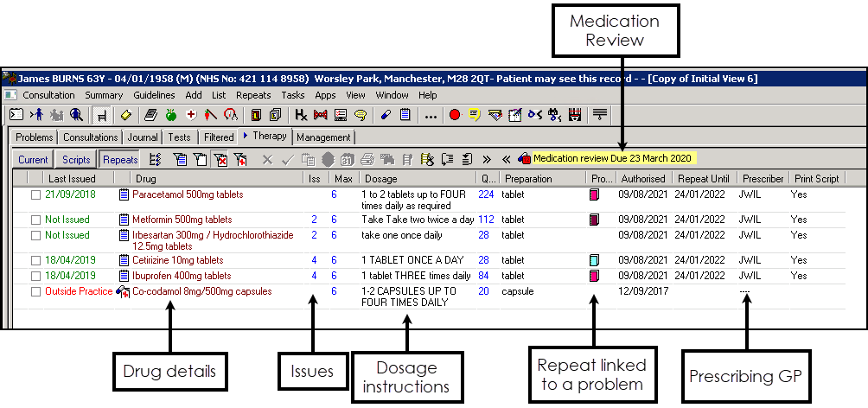Screen dimensions: 868x408
Task: Click the printer icon in therapy toolbar
Action: pos(367,159)
